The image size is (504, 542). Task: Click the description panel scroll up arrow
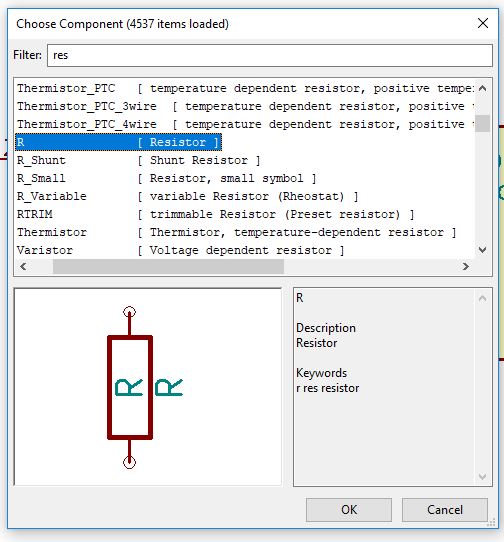click(483, 298)
